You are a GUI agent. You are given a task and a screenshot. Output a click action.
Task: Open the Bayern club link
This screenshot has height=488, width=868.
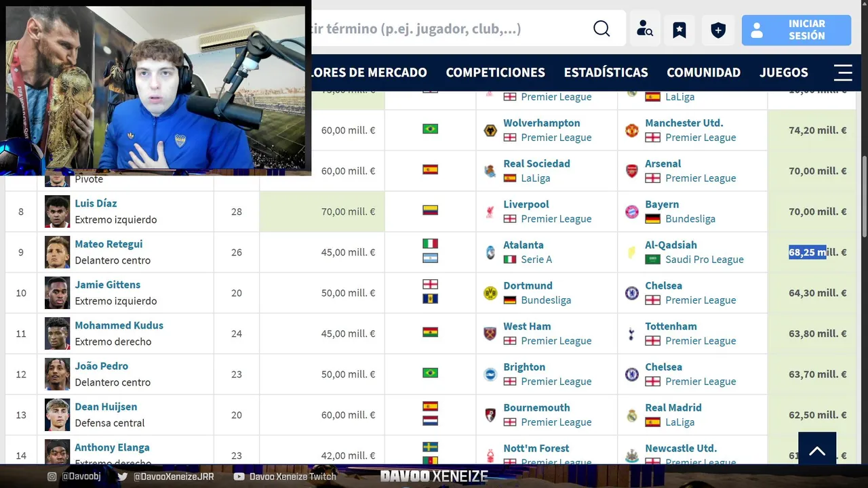click(x=662, y=204)
